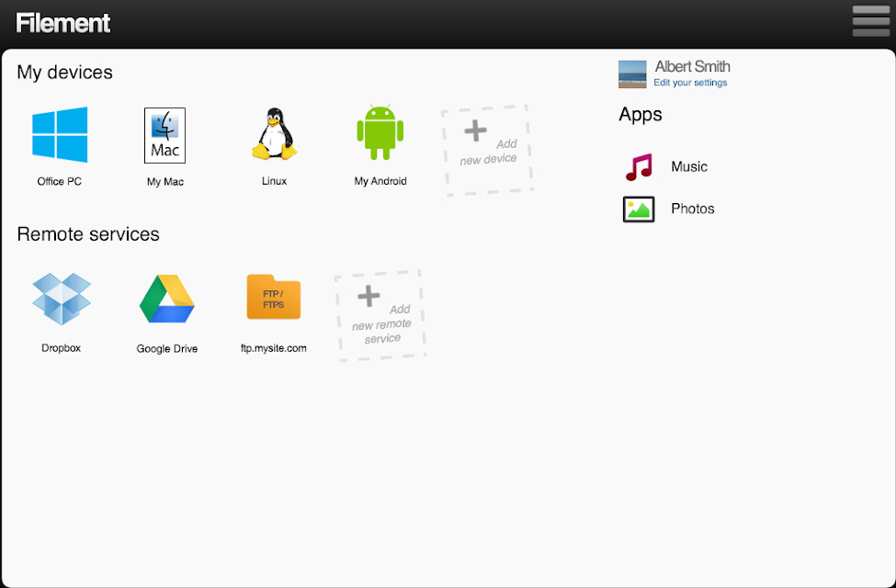Click the My devices heading

(x=64, y=72)
